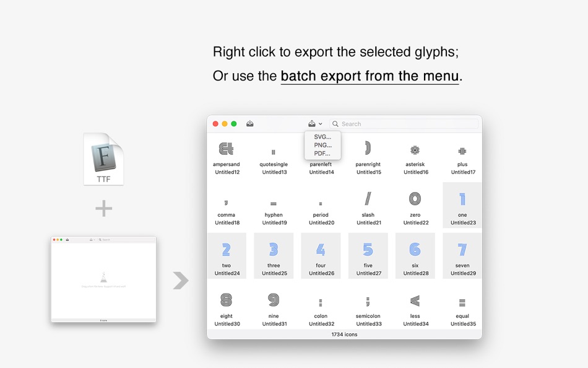Viewport: 588px width, 368px height.
Task: Click the Untitled12 label
Action: click(227, 172)
